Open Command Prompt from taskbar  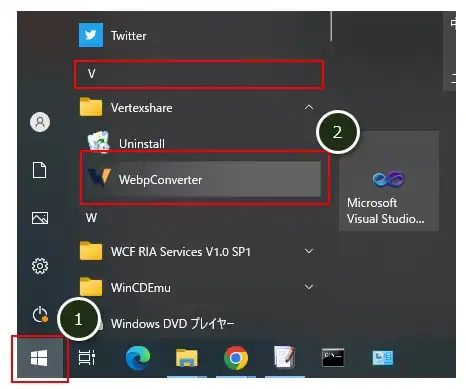point(333,358)
